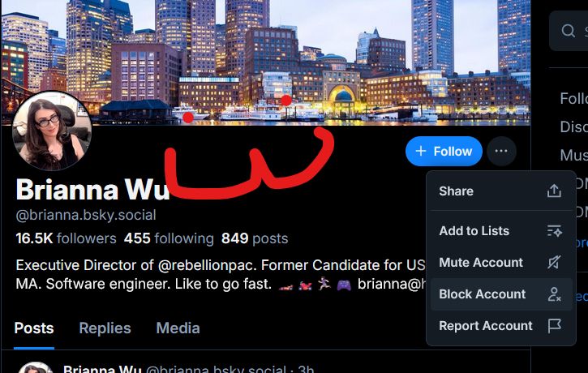The width and height of the screenshot is (588, 373).
Task: Click the Share upload arrow icon
Action: click(554, 191)
